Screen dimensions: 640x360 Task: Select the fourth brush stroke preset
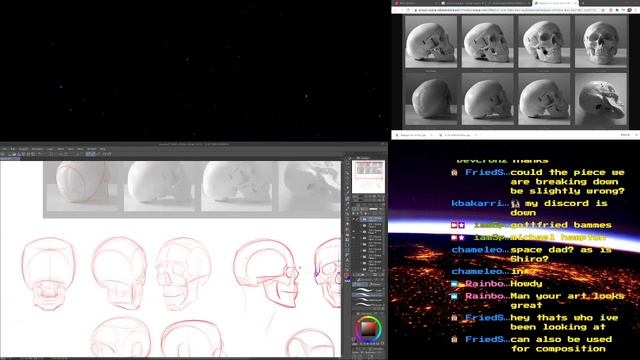(368, 304)
